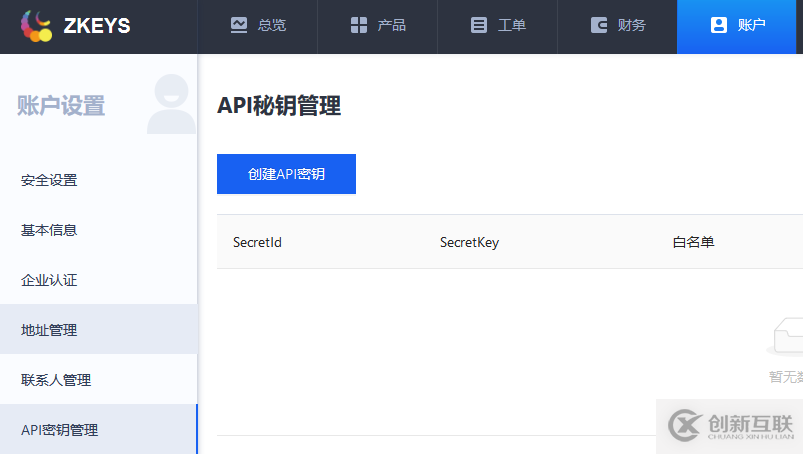The height and width of the screenshot is (454, 803).
Task: Open 安全设置 in the sidebar
Action: pyautogui.click(x=98, y=180)
